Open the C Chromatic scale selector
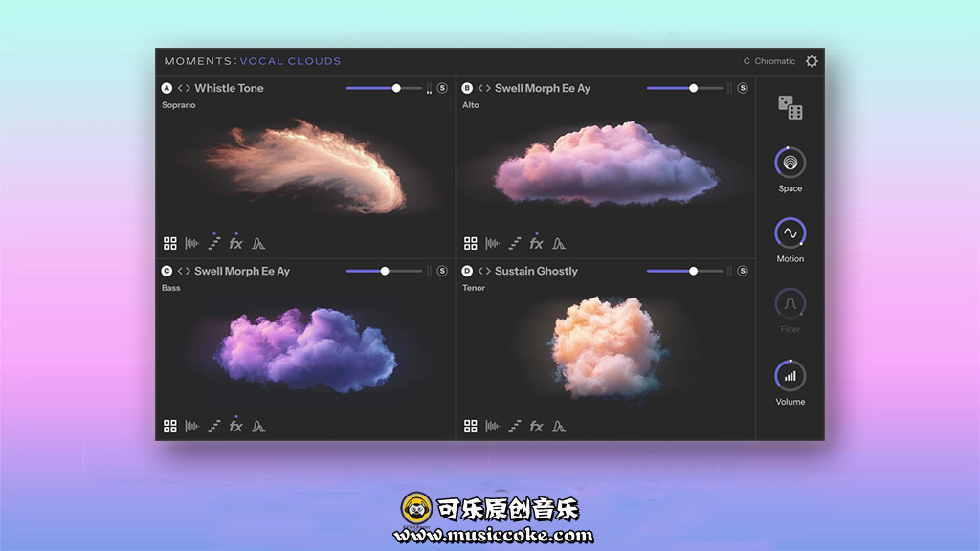Viewport: 980px width, 551px height. click(x=769, y=61)
